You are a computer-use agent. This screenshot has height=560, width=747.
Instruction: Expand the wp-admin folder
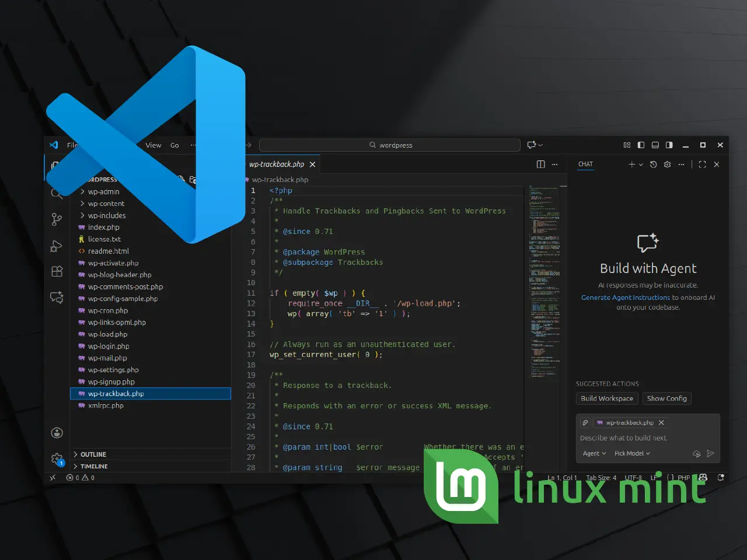[103, 192]
